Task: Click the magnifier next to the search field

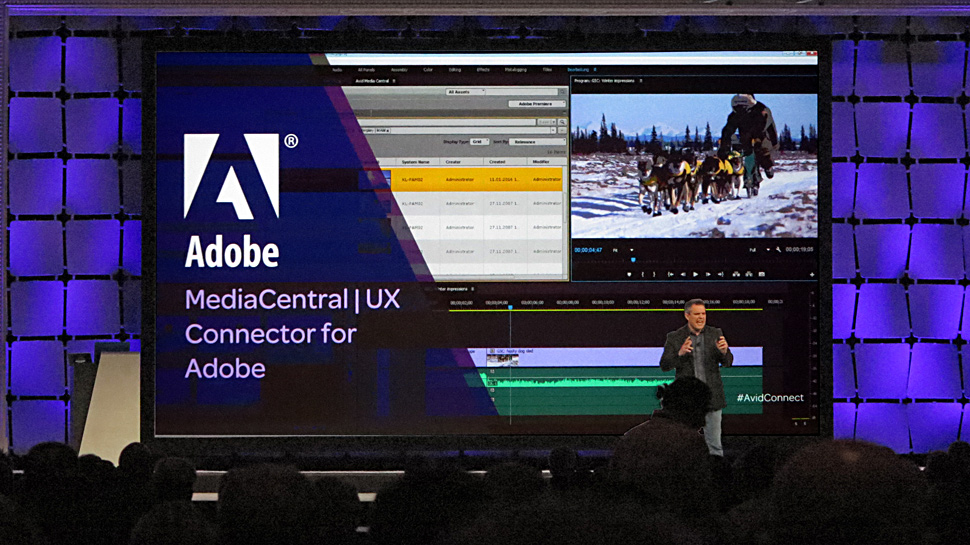Action: pyautogui.click(x=562, y=122)
